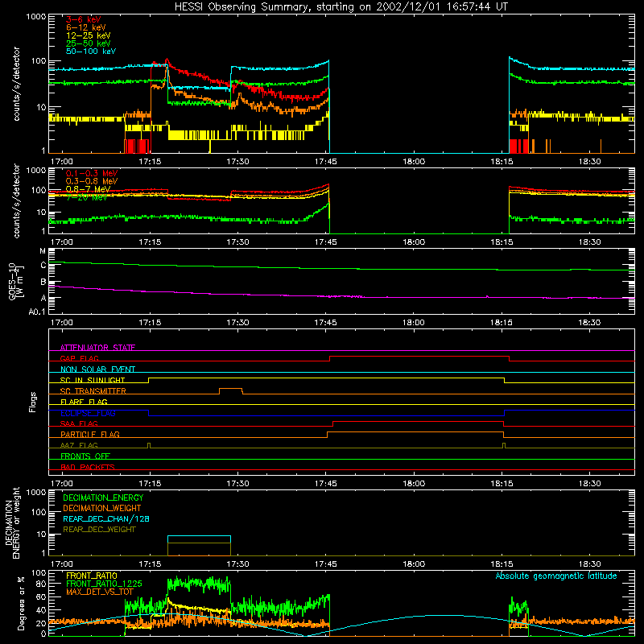Click the REAR_DEC_WEIGHT legend label
644x644 pixels.
coord(99,530)
